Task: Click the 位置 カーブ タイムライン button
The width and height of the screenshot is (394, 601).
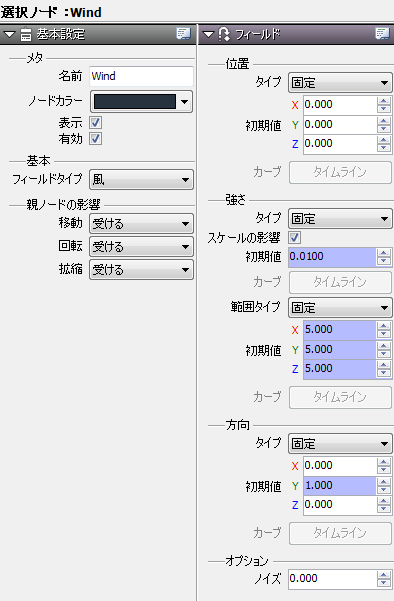Action: coord(340,172)
